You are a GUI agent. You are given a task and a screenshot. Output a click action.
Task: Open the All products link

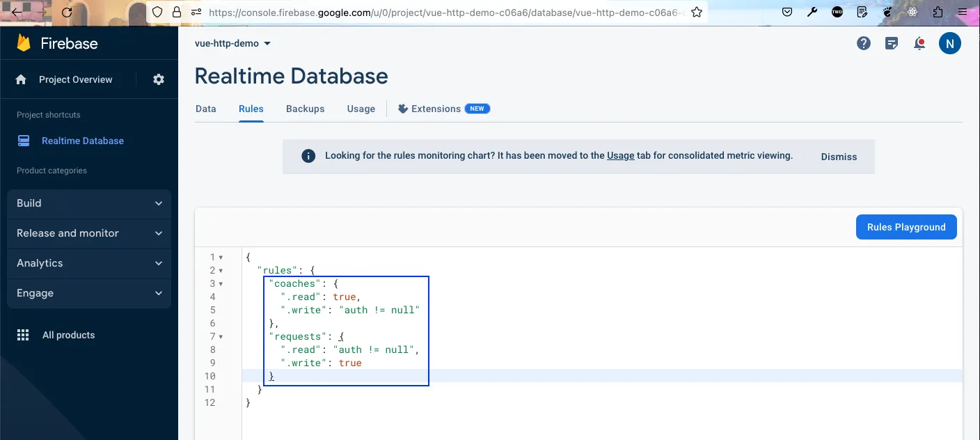pos(68,335)
